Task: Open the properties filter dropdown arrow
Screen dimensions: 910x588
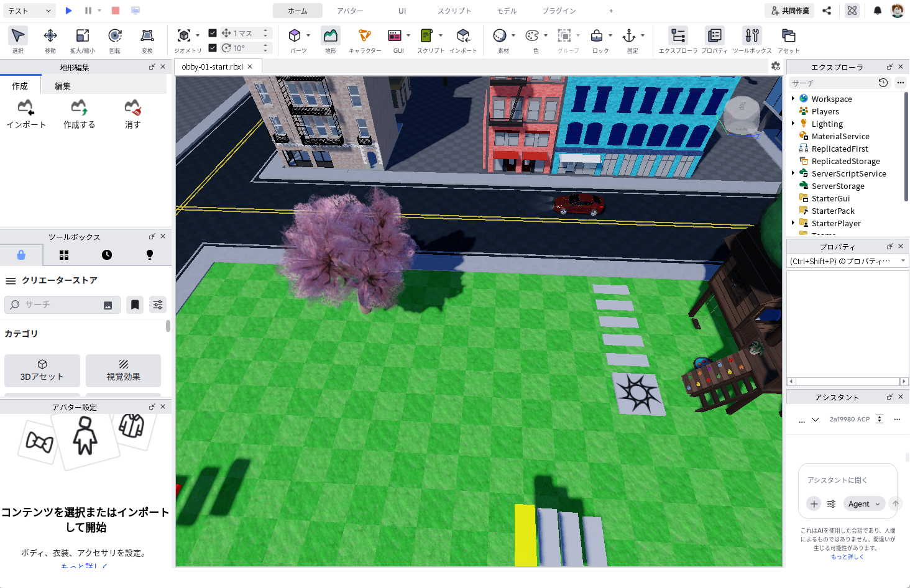Action: tap(903, 261)
